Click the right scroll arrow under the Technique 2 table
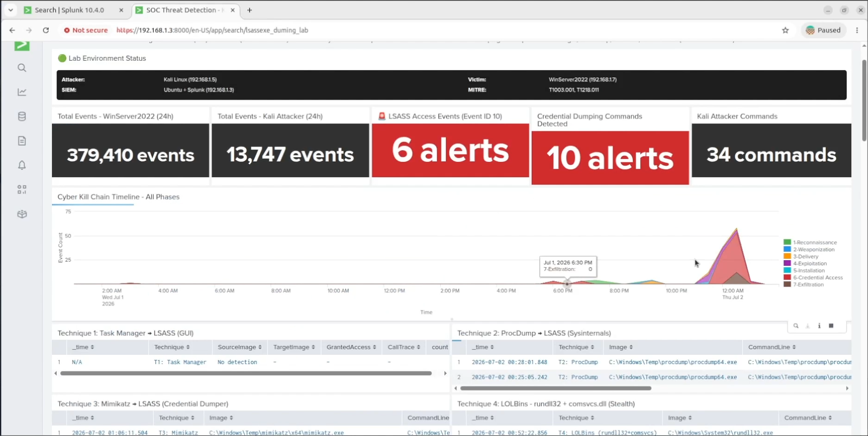The width and height of the screenshot is (868, 436). click(x=847, y=388)
